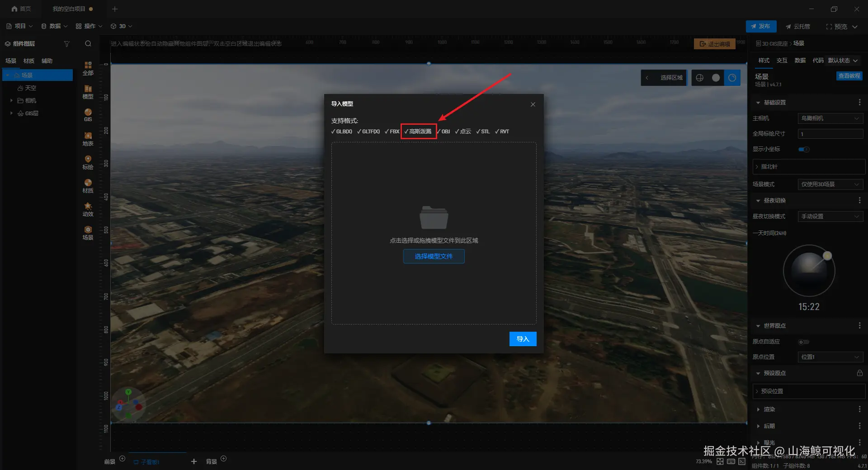Open the 标绘 component category
868x470 pixels.
[88, 162]
